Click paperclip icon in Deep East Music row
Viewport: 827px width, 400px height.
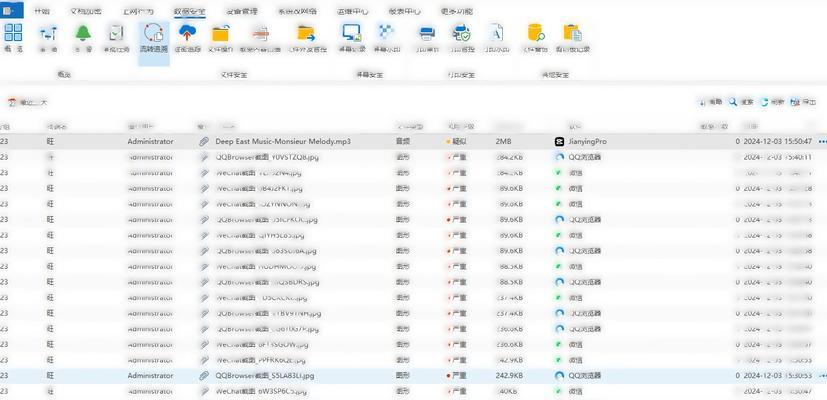(204, 141)
